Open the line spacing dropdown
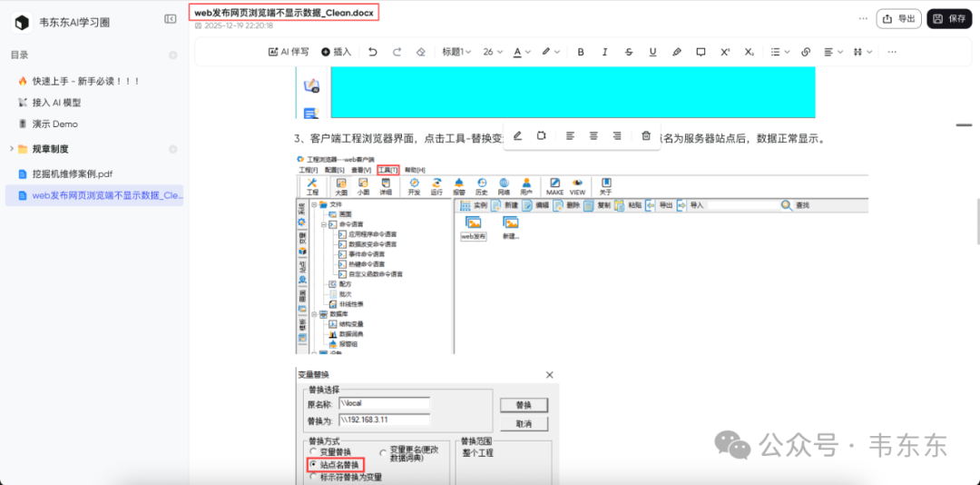 863,52
